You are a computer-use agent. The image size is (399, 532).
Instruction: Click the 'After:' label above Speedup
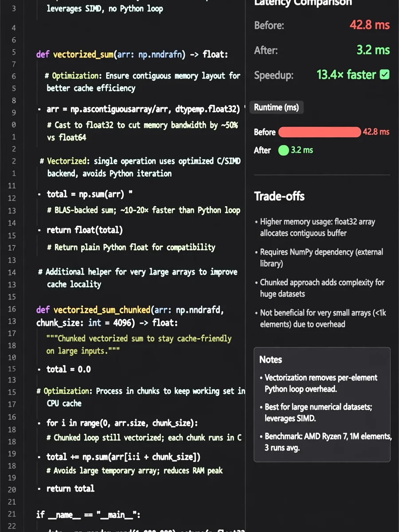[266, 51]
